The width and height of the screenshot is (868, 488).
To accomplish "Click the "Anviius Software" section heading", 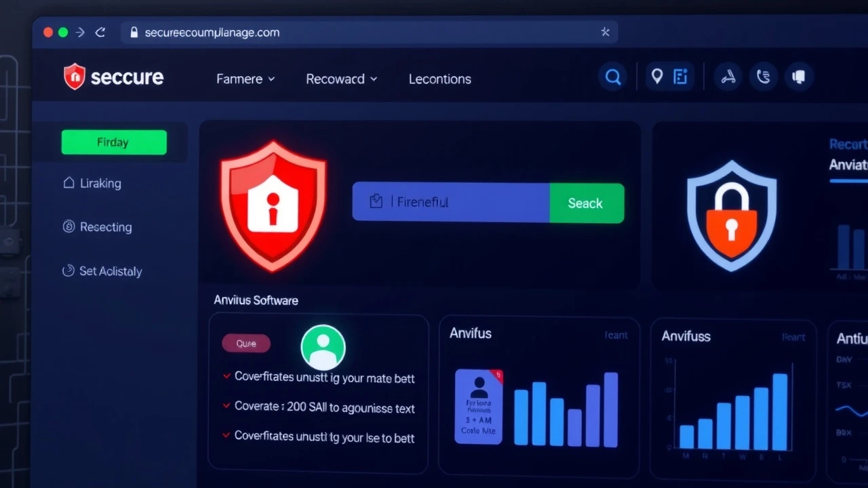I will (x=256, y=300).
